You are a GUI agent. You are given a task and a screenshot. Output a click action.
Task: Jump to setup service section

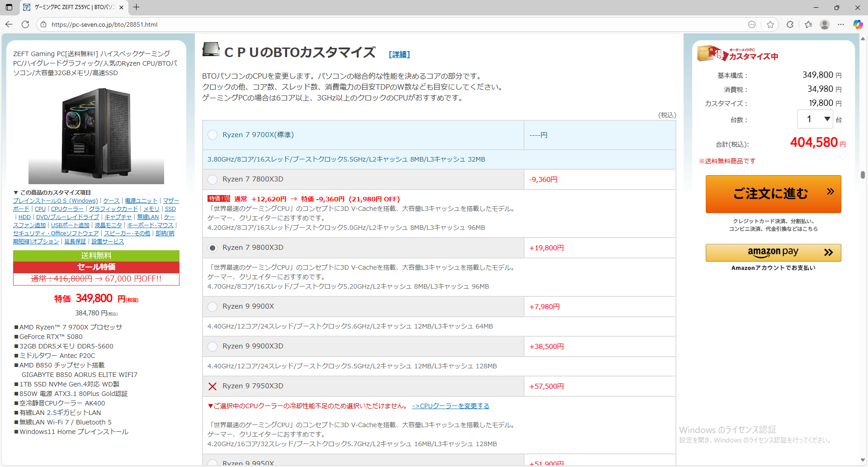108,241
